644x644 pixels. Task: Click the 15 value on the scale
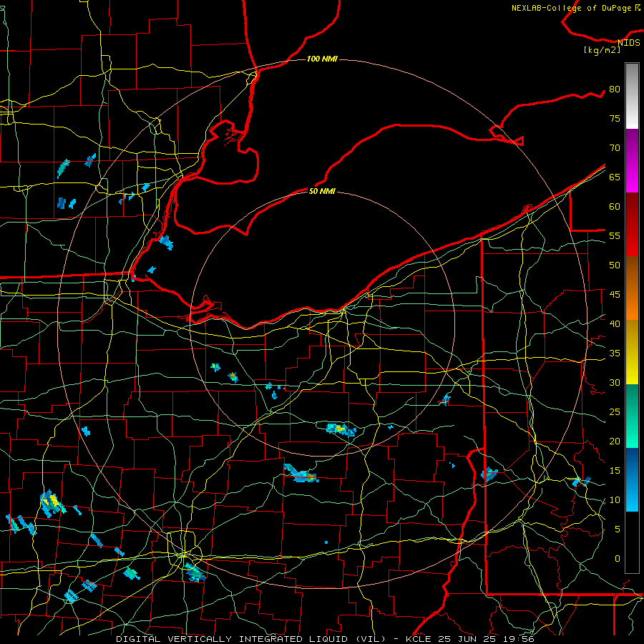tap(615, 470)
